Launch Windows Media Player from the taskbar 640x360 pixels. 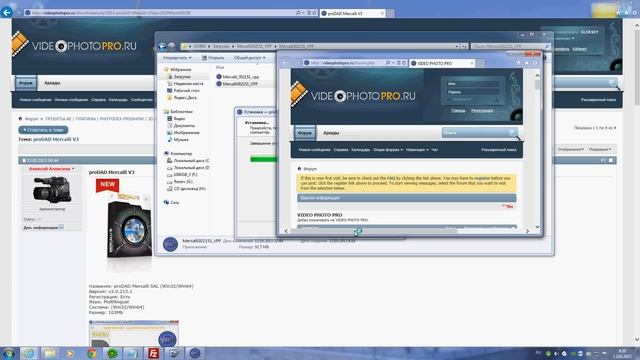70,353
